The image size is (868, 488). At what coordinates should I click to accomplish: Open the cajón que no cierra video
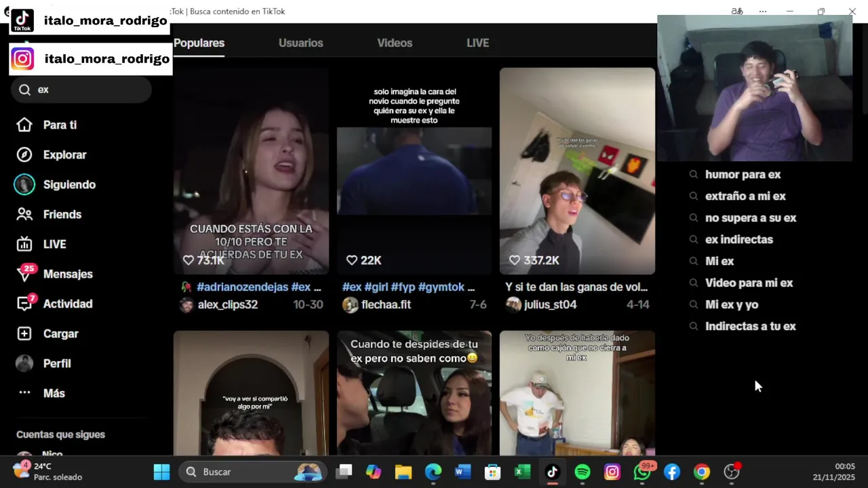tap(577, 393)
